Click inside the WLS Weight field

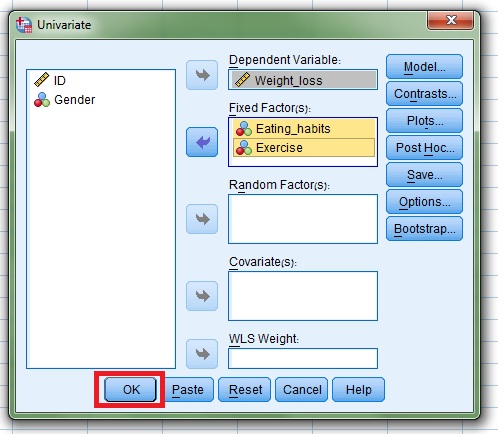point(303,358)
